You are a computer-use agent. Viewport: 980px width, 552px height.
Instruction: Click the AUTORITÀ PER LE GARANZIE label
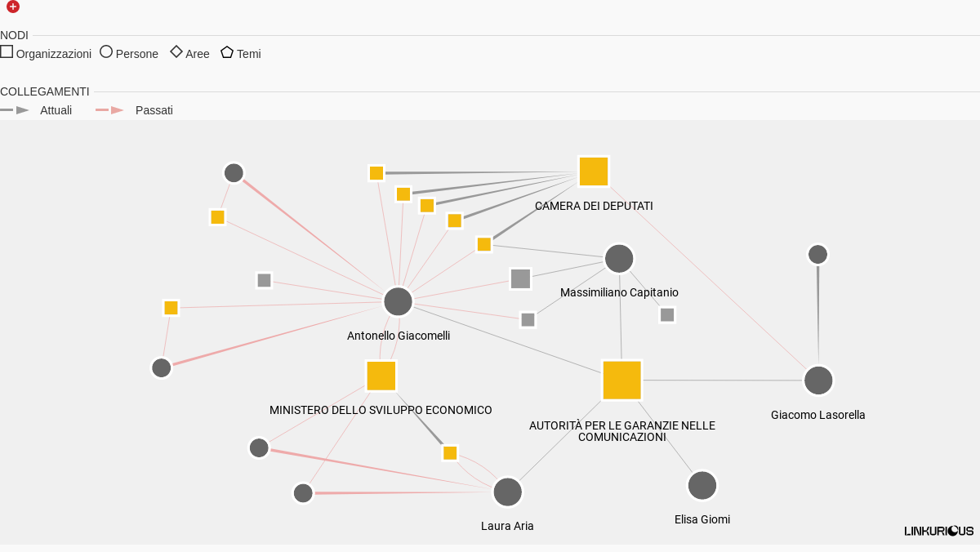coord(622,431)
